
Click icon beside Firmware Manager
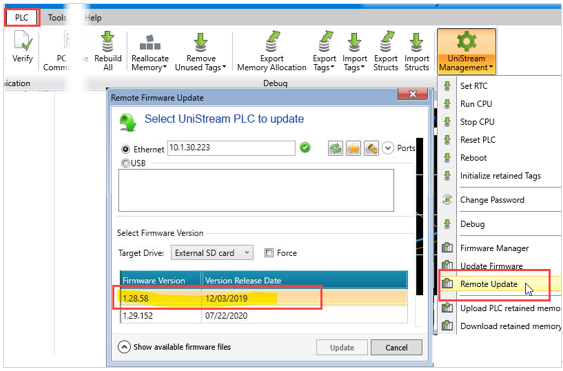[447, 248]
